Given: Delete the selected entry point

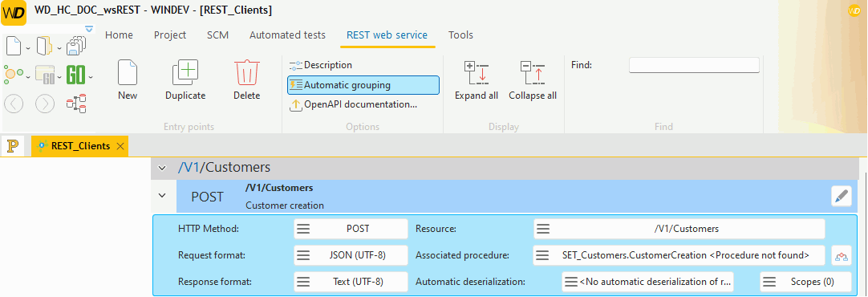Looking at the screenshot, I should (246, 80).
